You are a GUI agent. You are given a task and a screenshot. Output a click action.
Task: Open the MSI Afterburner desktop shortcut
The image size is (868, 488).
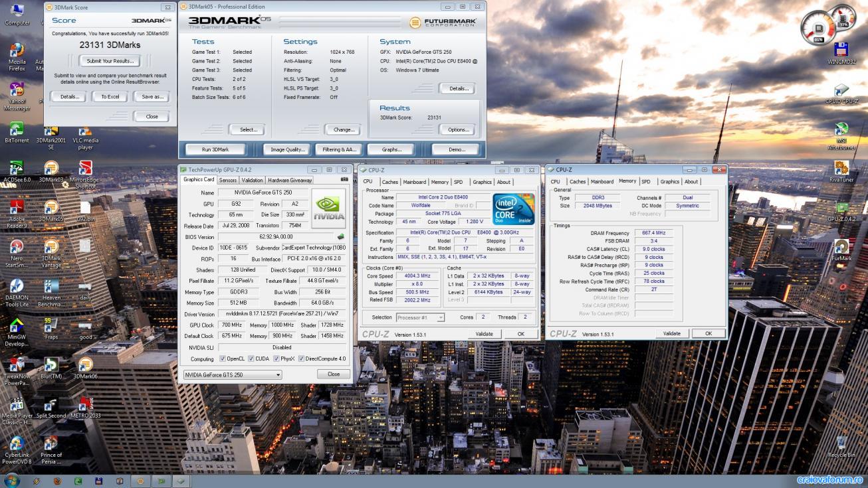[x=841, y=135]
